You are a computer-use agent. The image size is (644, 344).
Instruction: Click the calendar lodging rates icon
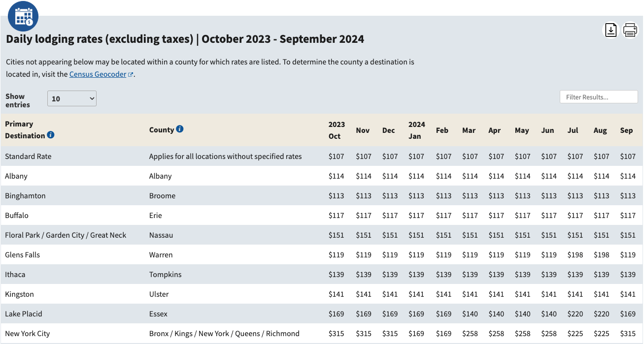tap(23, 17)
